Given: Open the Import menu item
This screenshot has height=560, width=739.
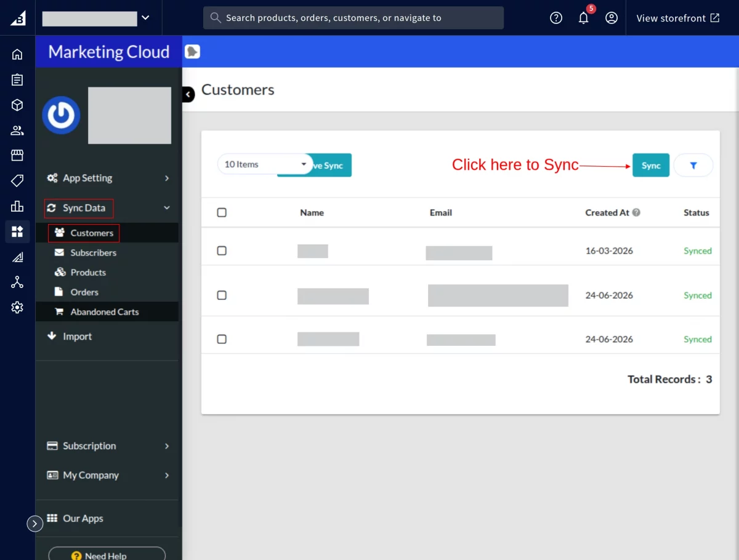Looking at the screenshot, I should pos(77,336).
